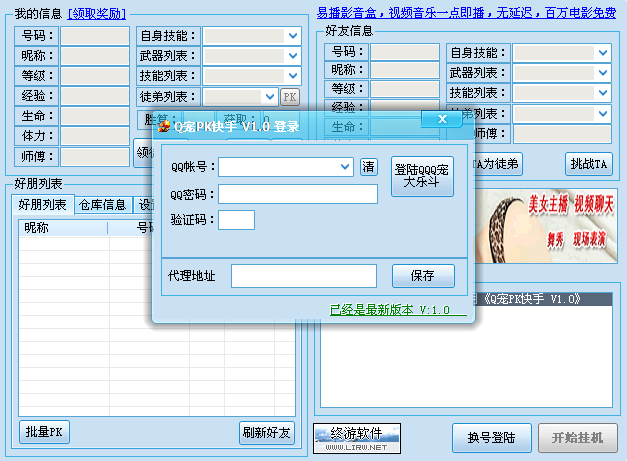This screenshot has height=461, width=627.
Task: Focus the 验证码 captcha field
Action: pos(236,220)
